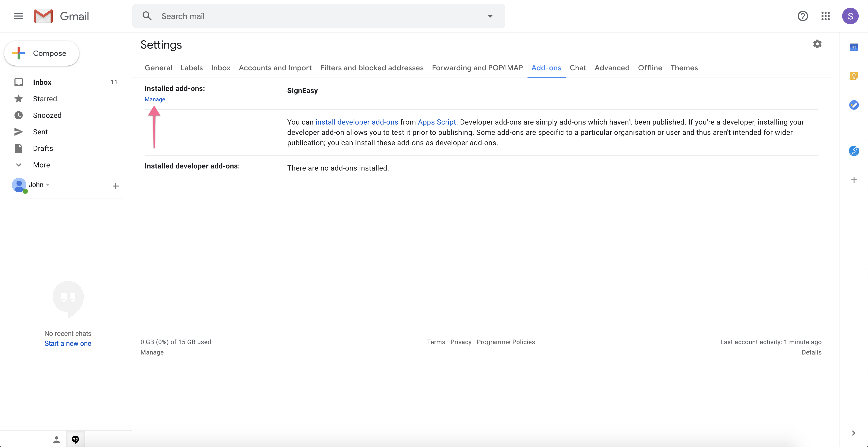868x447 pixels.
Task: Open the Drafts folder
Action: click(43, 148)
